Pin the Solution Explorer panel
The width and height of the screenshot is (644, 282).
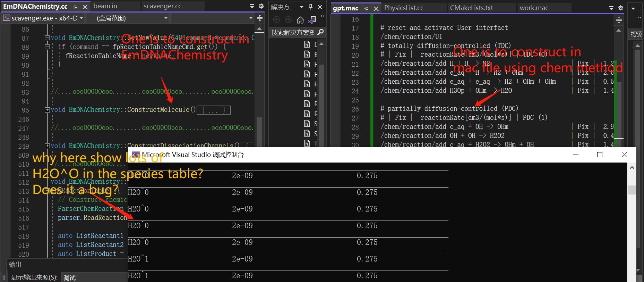[x=311, y=7]
